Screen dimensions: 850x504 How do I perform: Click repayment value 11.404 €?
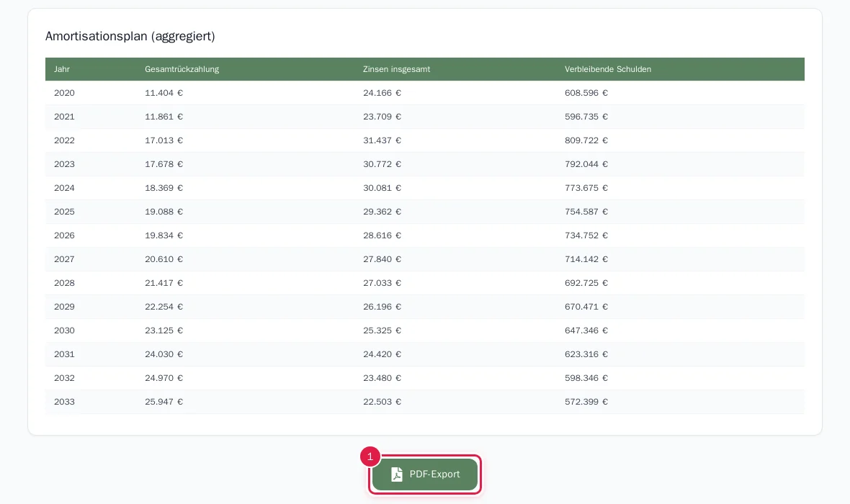tap(164, 93)
